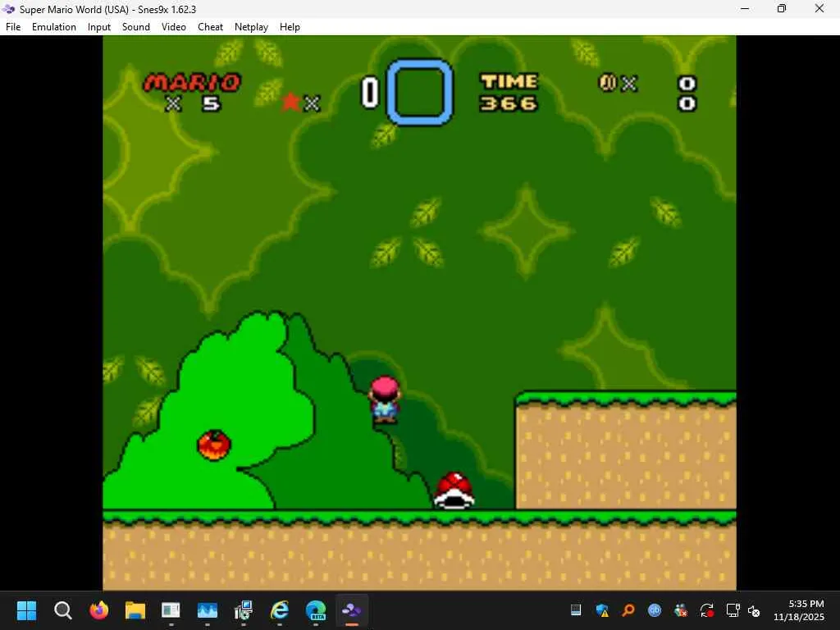Click the MARIO lives label
Image resolution: width=840 pixels, height=630 pixels.
pos(192,83)
